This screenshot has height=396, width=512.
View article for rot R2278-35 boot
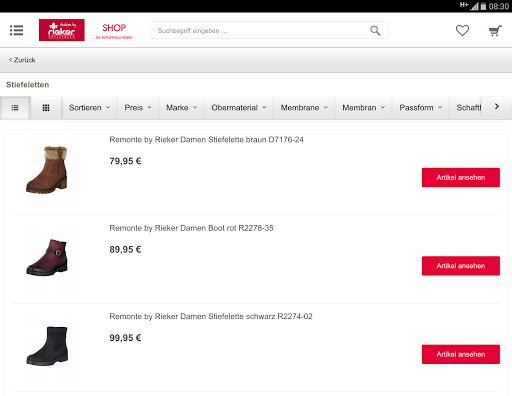click(x=461, y=266)
